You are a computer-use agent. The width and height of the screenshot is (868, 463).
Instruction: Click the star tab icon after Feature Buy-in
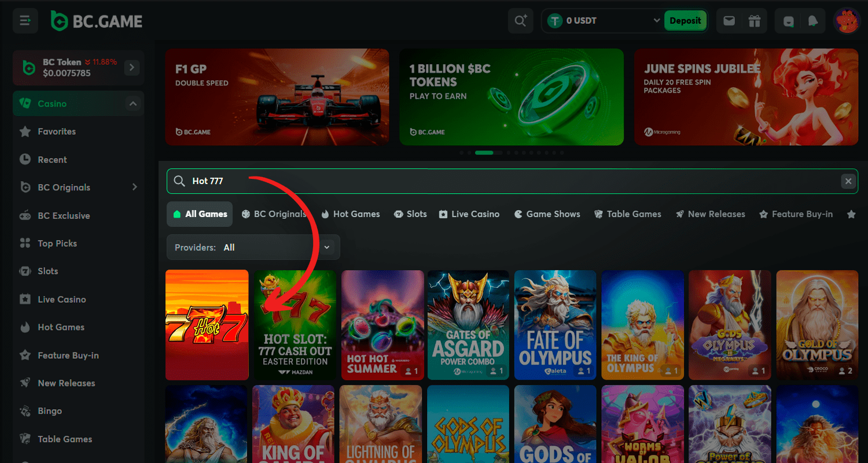(851, 214)
